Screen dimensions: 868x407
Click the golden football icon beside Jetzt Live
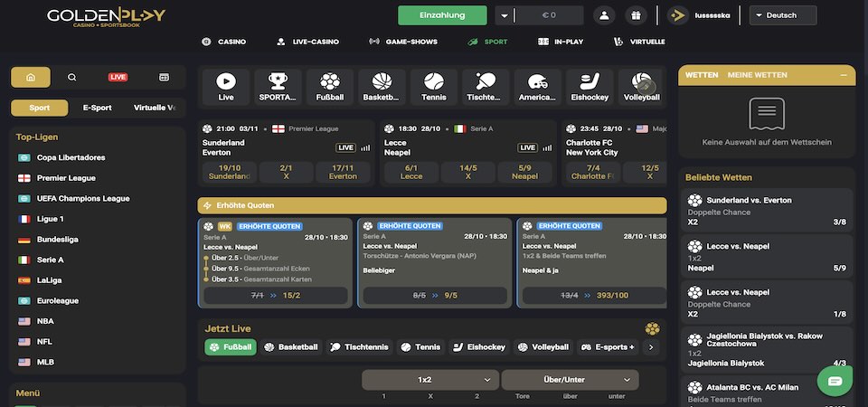click(652, 329)
